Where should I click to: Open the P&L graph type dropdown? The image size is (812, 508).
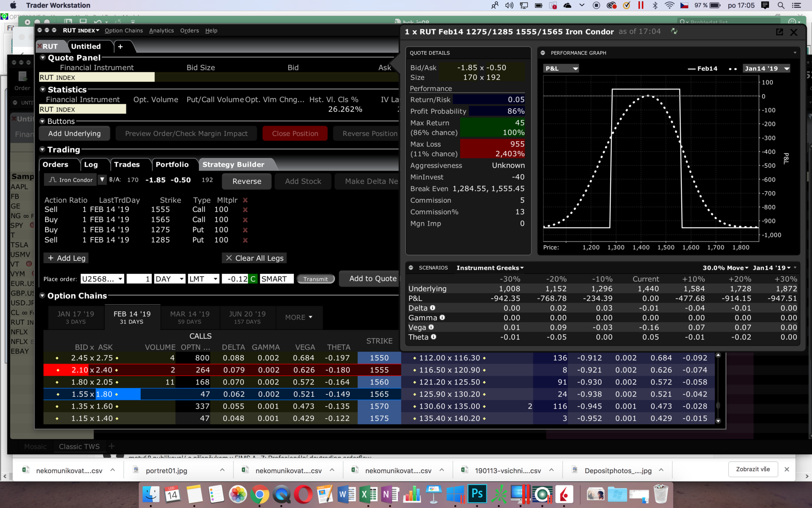coord(561,69)
